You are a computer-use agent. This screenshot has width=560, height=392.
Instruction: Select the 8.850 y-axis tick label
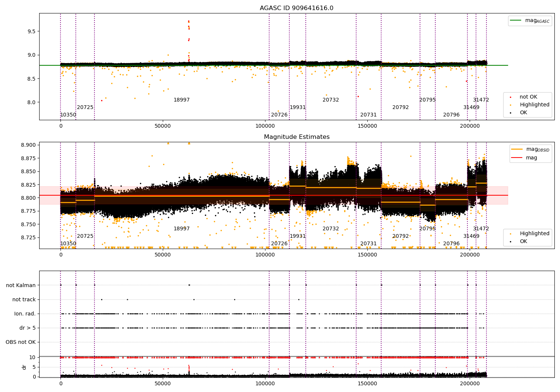click(x=28, y=171)
